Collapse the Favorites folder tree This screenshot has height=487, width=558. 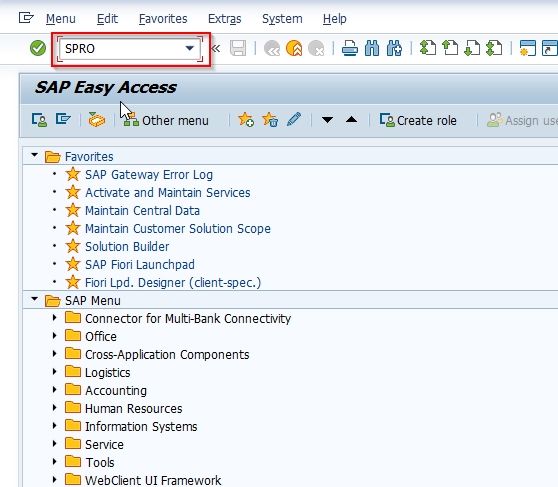click(35, 155)
